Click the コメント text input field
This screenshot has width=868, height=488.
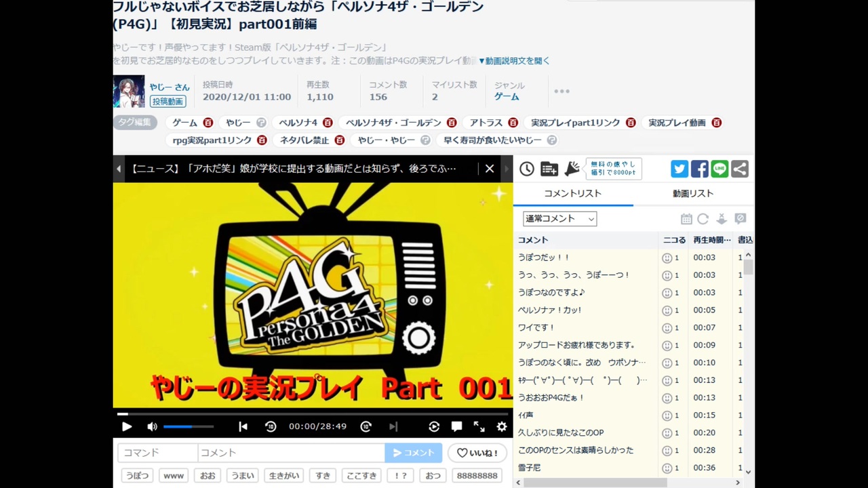[x=291, y=453]
